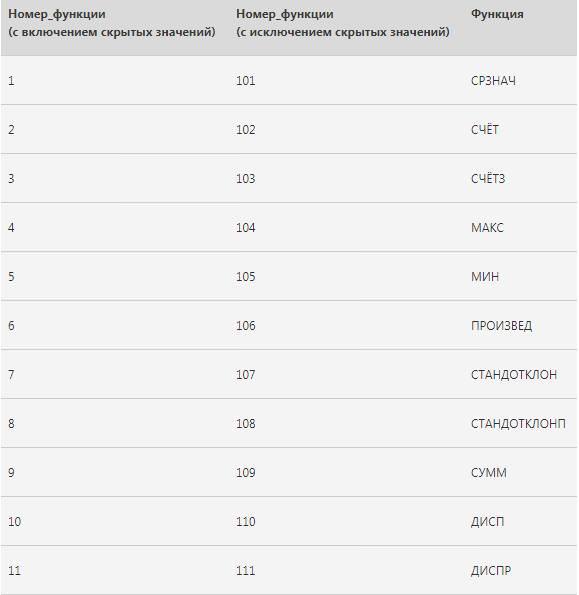
Task: Select the number 111 cell
Action: (245, 571)
